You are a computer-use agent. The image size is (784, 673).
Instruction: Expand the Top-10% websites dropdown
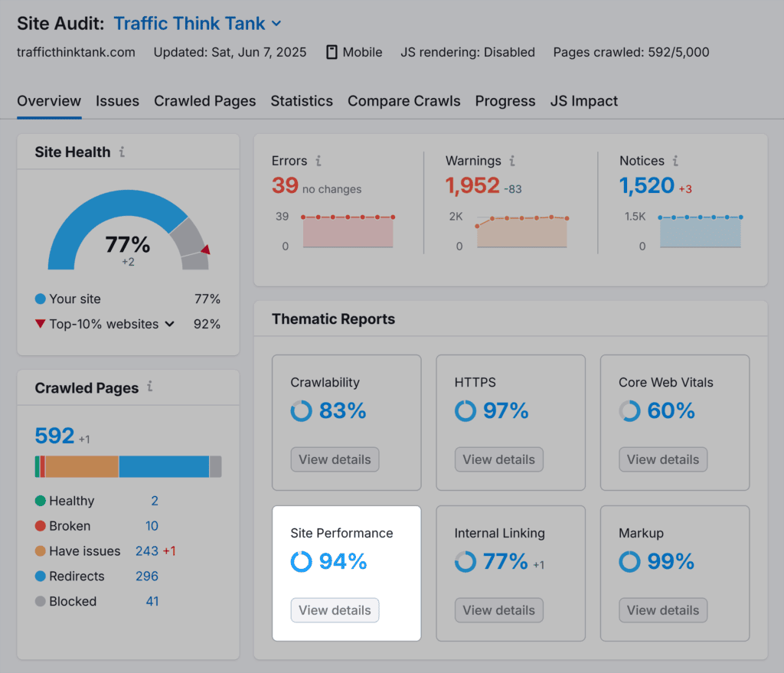click(x=169, y=324)
